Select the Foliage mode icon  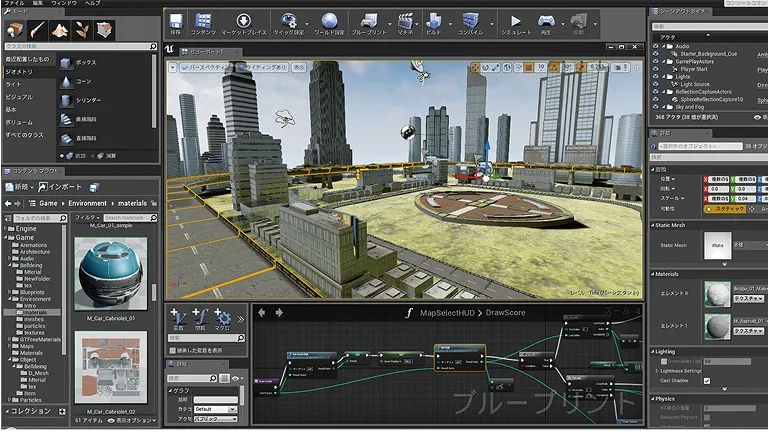(82, 30)
